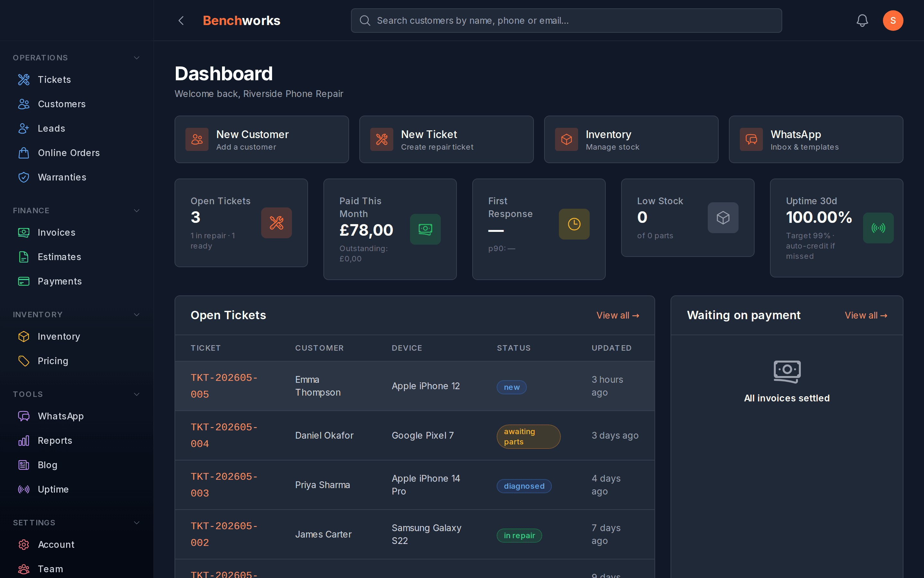Click the 'awaiting parts' status badge
The width and height of the screenshot is (924, 578).
pos(528,437)
